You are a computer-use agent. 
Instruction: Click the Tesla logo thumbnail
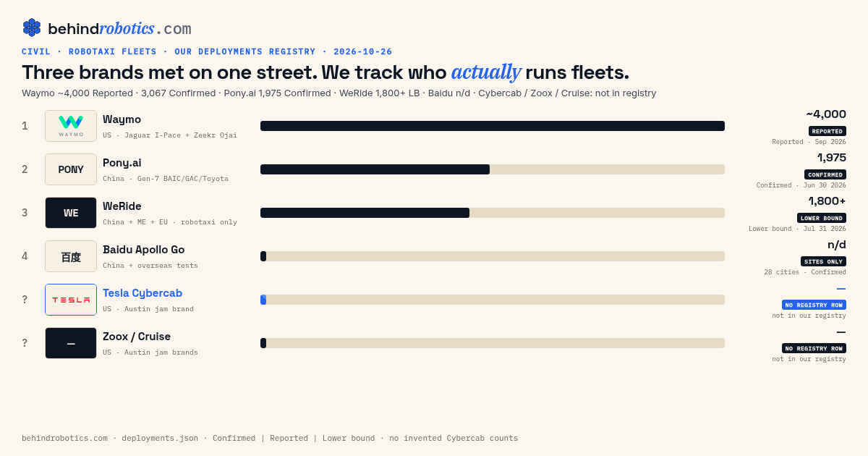(x=71, y=300)
